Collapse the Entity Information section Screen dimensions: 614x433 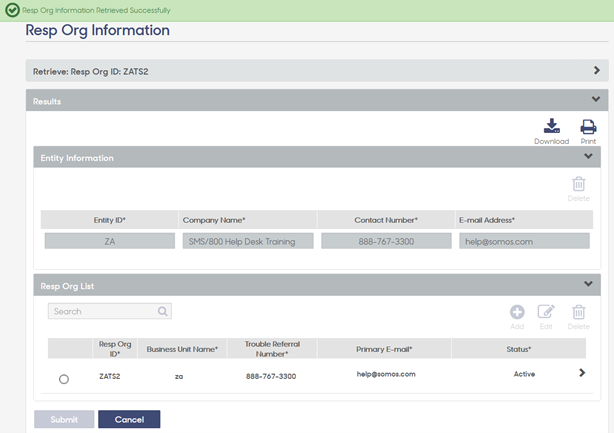[588, 156]
